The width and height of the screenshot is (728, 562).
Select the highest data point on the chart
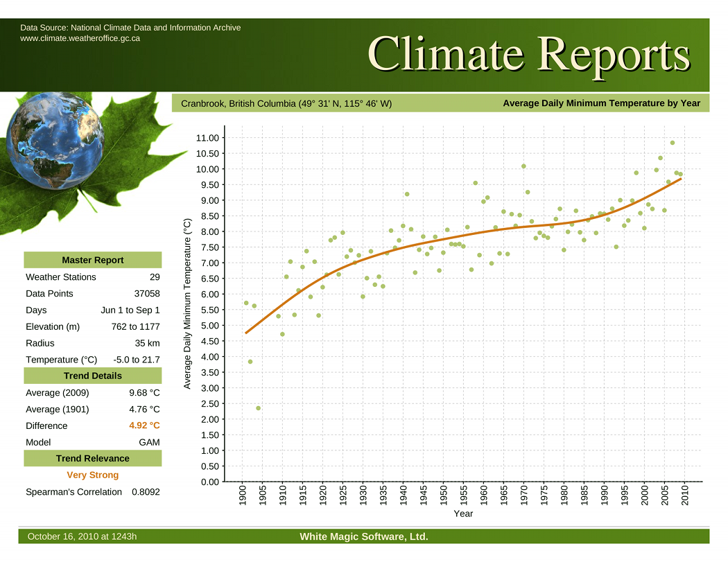coord(673,143)
